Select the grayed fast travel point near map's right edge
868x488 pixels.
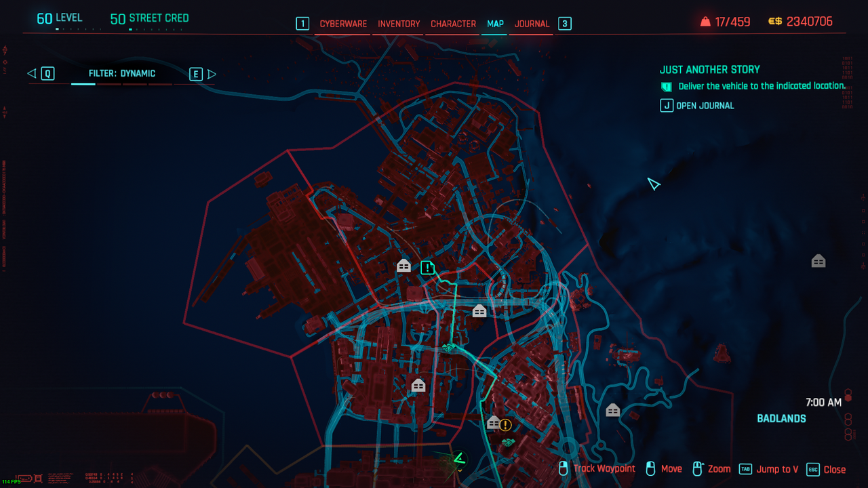coord(818,261)
